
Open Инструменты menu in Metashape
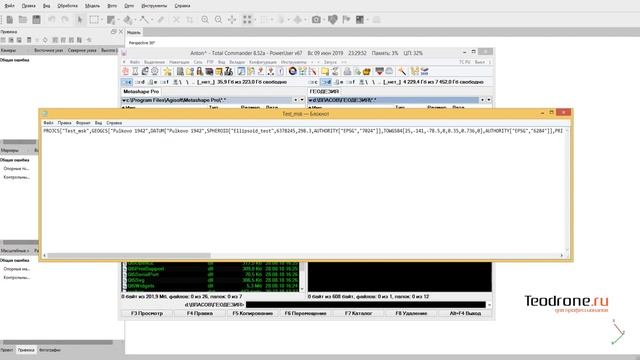(154, 6)
